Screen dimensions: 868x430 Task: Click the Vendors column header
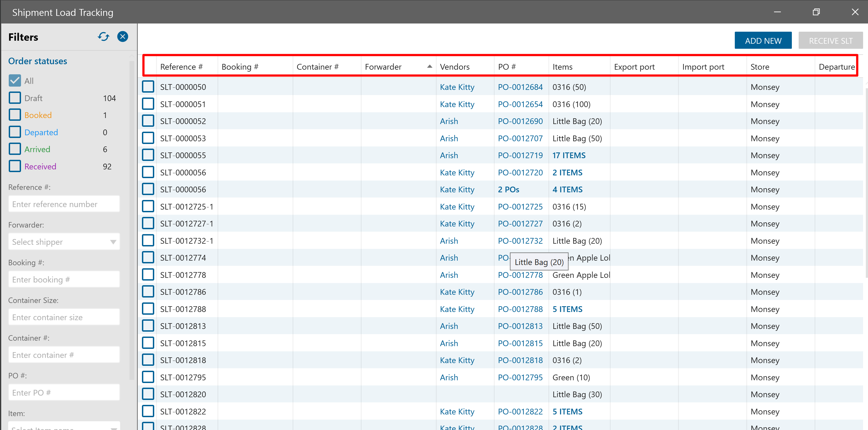coord(454,67)
